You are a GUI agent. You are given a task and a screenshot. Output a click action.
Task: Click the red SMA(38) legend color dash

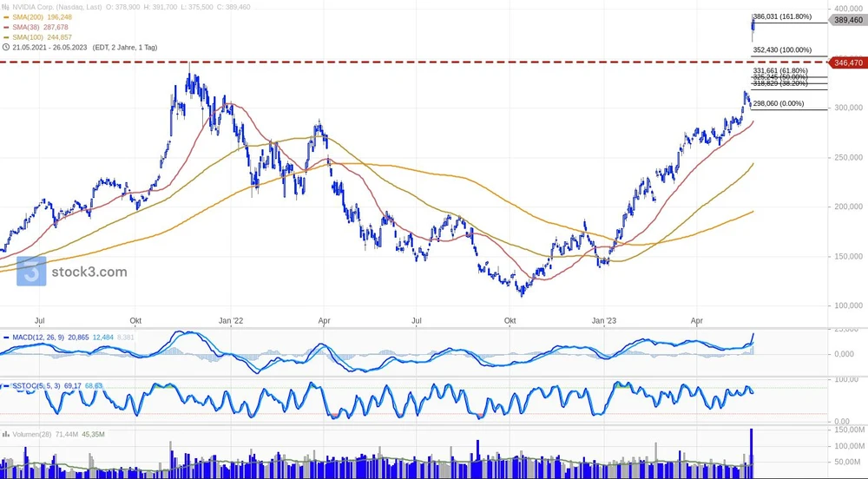point(7,27)
